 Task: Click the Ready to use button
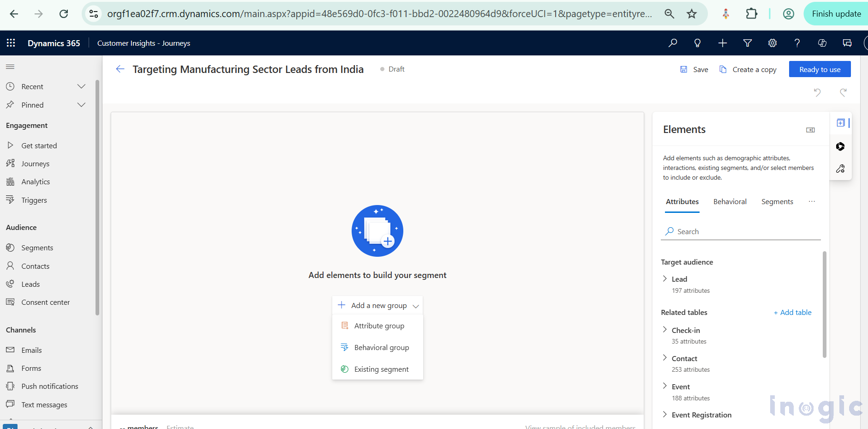820,69
